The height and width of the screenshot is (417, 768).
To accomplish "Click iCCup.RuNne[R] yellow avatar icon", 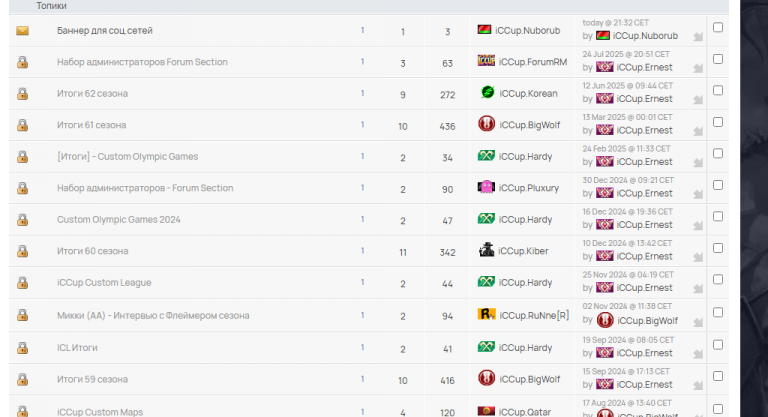I will (x=486, y=314).
